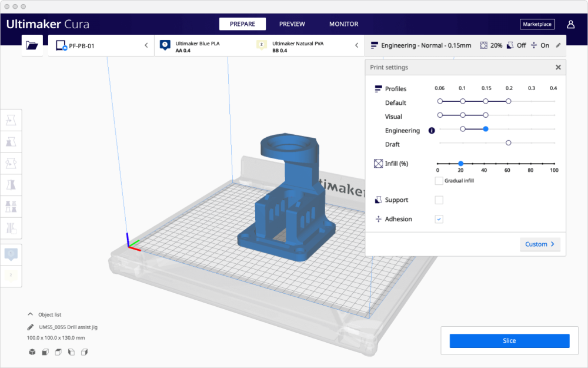The height and width of the screenshot is (368, 588).
Task: Click the Slice button
Action: click(509, 340)
